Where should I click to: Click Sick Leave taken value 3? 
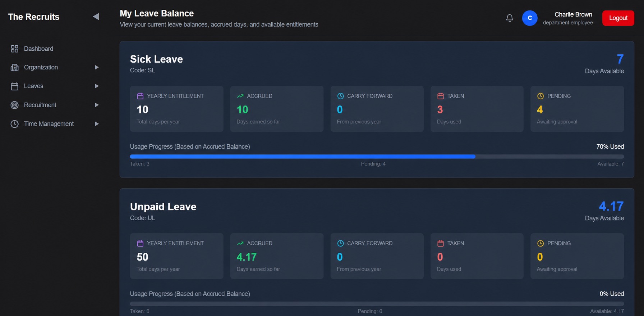[x=440, y=109]
